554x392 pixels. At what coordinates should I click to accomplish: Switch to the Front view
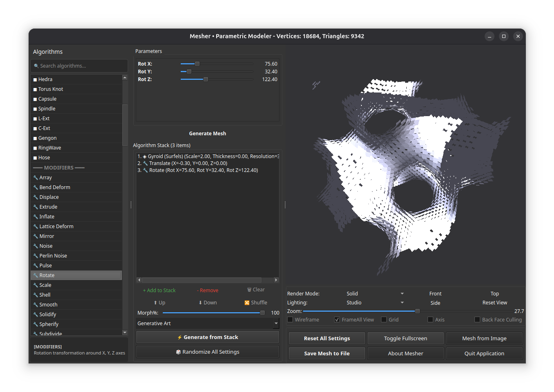pyautogui.click(x=435, y=293)
